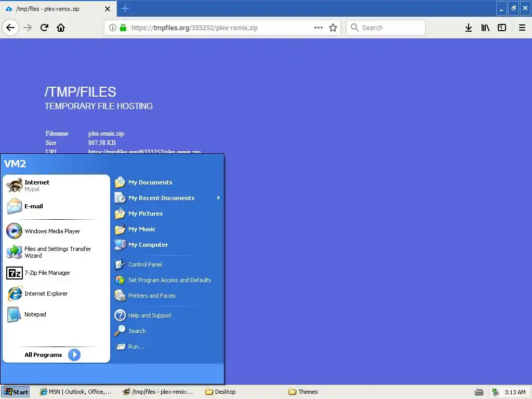Click the filename plex-remix.zip text
The width and height of the screenshot is (532, 399).
pos(106,134)
